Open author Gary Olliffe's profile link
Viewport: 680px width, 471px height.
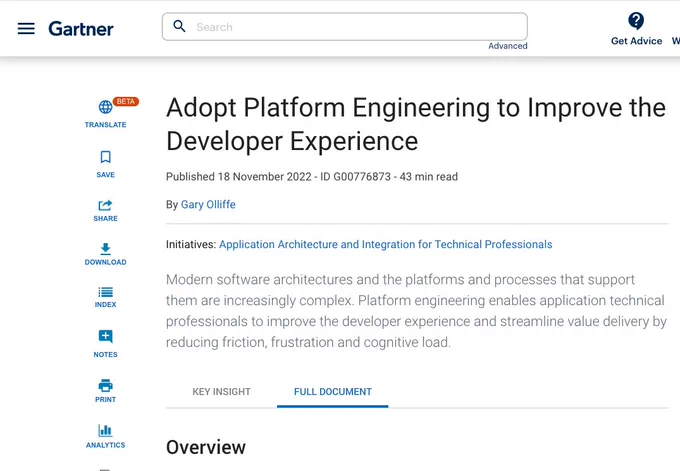click(208, 204)
